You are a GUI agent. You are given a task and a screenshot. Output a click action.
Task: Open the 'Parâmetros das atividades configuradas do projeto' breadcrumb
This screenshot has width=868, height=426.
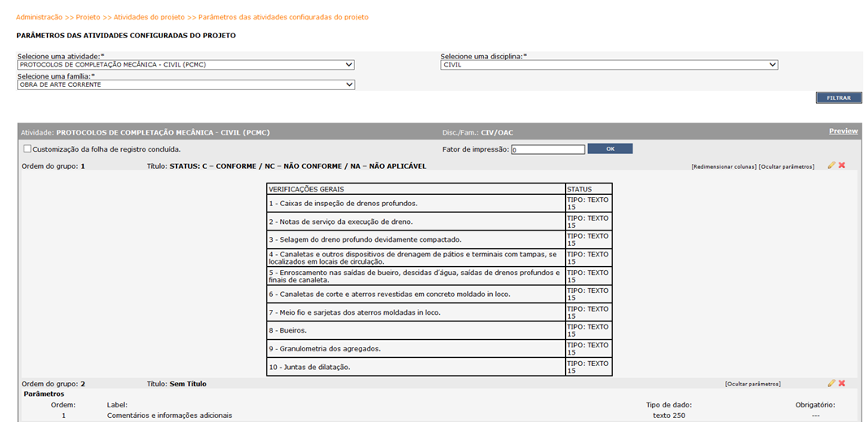tap(283, 17)
